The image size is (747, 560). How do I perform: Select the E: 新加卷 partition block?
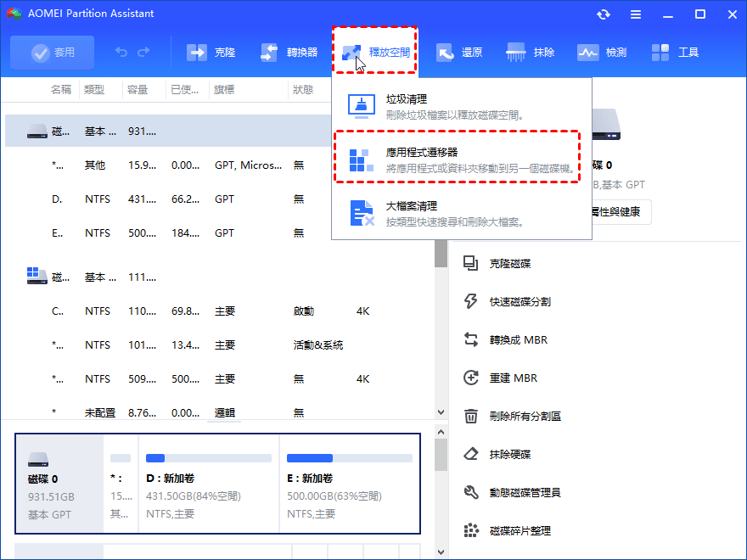point(350,484)
